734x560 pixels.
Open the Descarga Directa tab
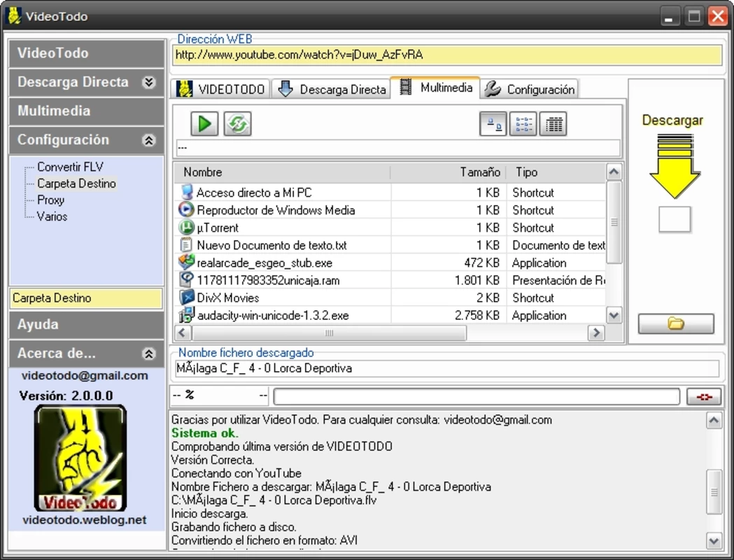point(330,89)
